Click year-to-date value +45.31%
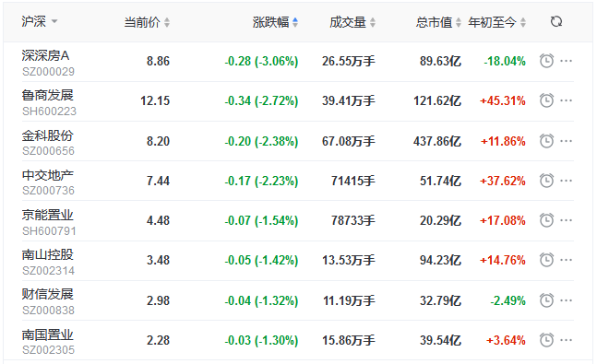Image resolution: width=597 pixels, height=364 pixels. tap(503, 100)
